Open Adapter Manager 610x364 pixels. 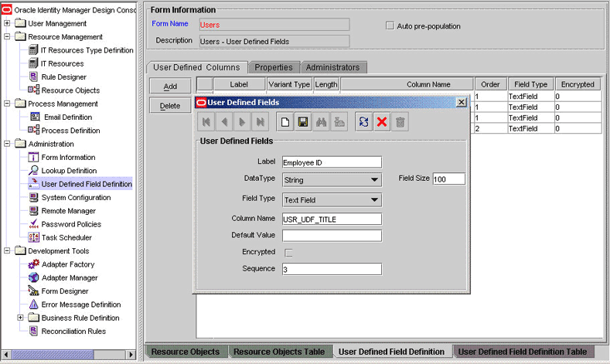click(70, 277)
